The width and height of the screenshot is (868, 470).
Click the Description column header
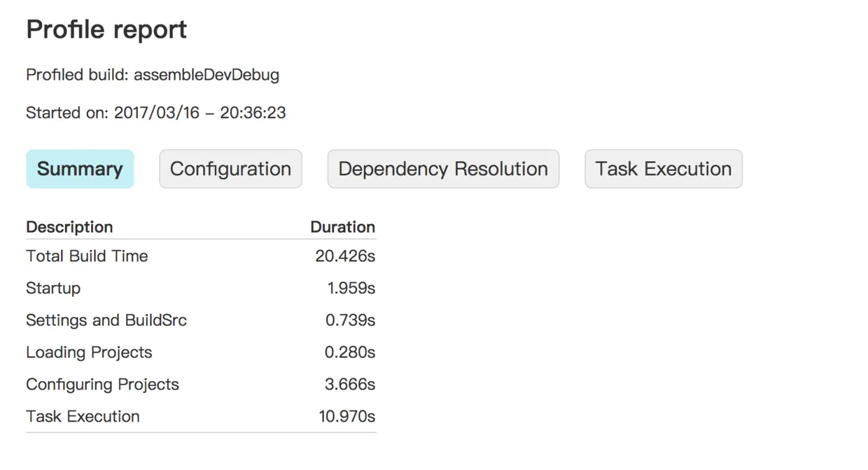coord(69,227)
